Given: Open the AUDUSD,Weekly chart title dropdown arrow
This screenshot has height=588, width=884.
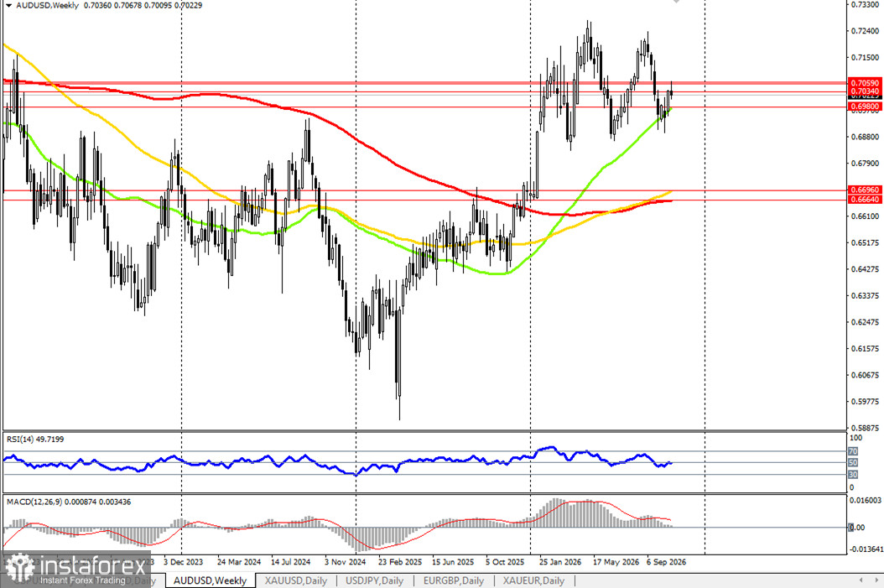Looking at the screenshot, I should [8, 6].
